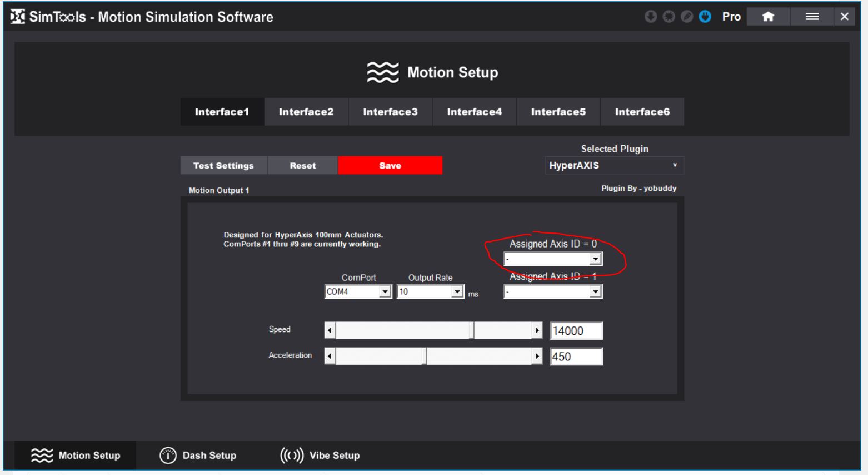Increase Speed with the slider's right arrow

pos(537,330)
